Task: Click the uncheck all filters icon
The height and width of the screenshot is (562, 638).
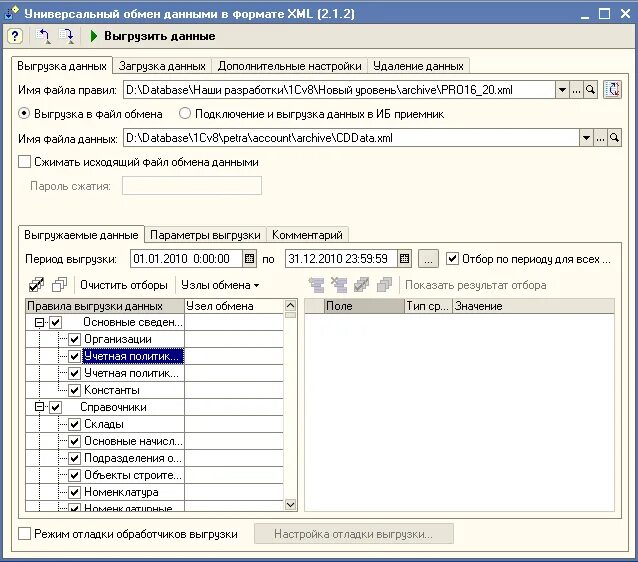Action: [384, 285]
